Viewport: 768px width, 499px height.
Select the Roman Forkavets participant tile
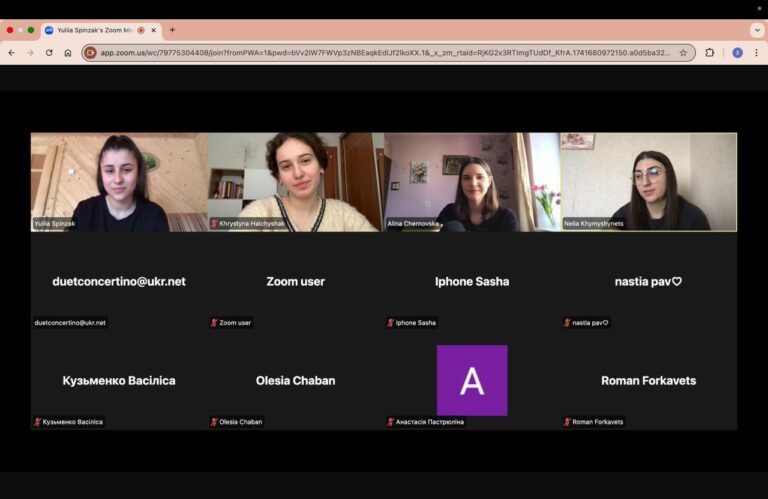point(648,380)
